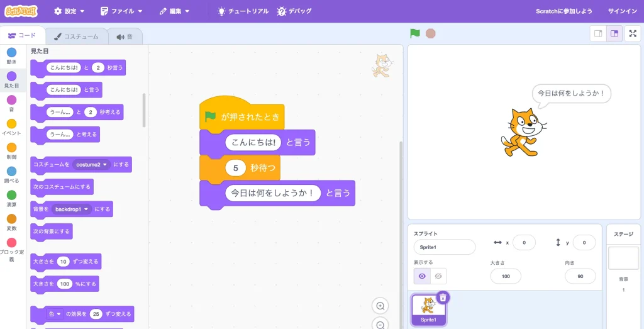Switch to large stage layout
The width and height of the screenshot is (644, 329).
pyautogui.click(x=614, y=34)
